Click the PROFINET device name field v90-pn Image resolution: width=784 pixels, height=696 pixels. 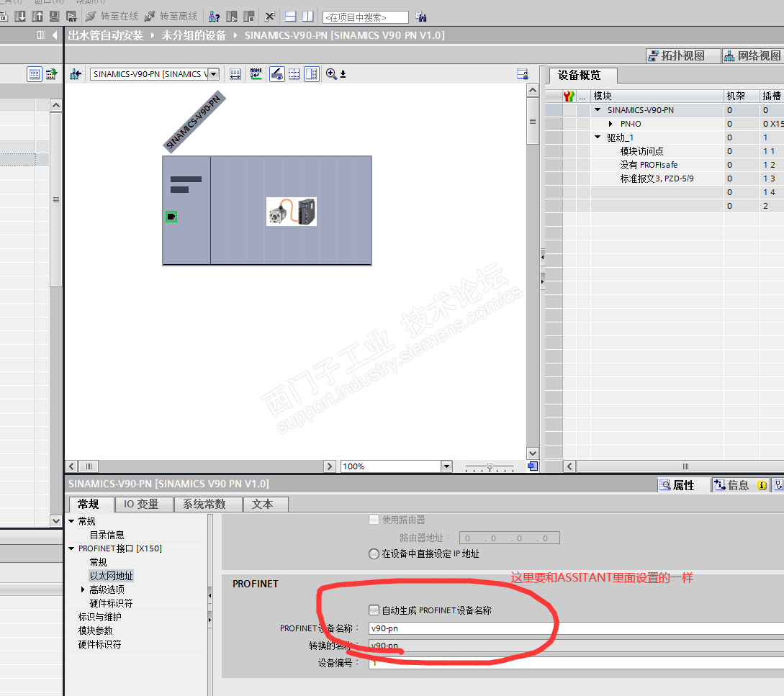576,628
